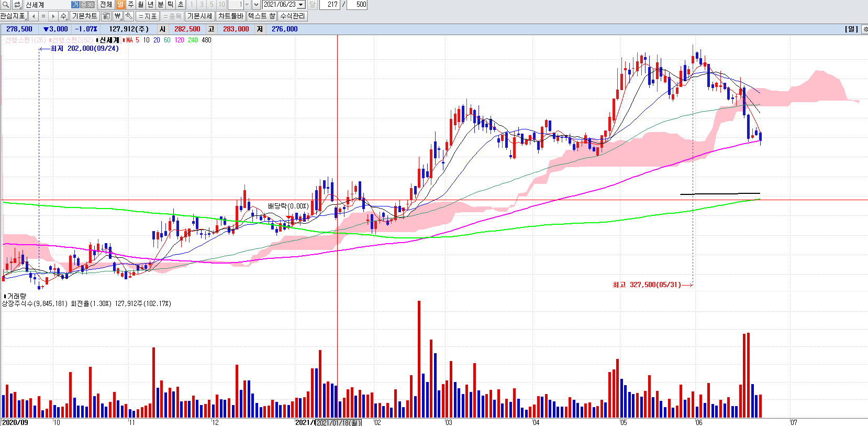Open the chart tools (pot and utensils) icon
Screen dimensions: 868x426
(x=106, y=16)
